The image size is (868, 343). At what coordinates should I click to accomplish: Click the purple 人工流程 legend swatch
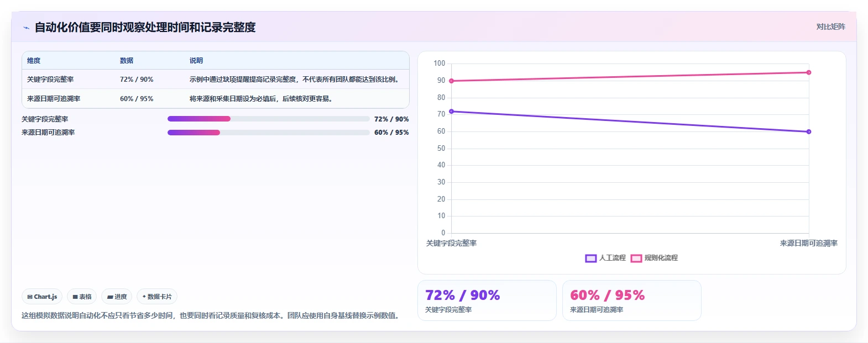click(x=591, y=258)
